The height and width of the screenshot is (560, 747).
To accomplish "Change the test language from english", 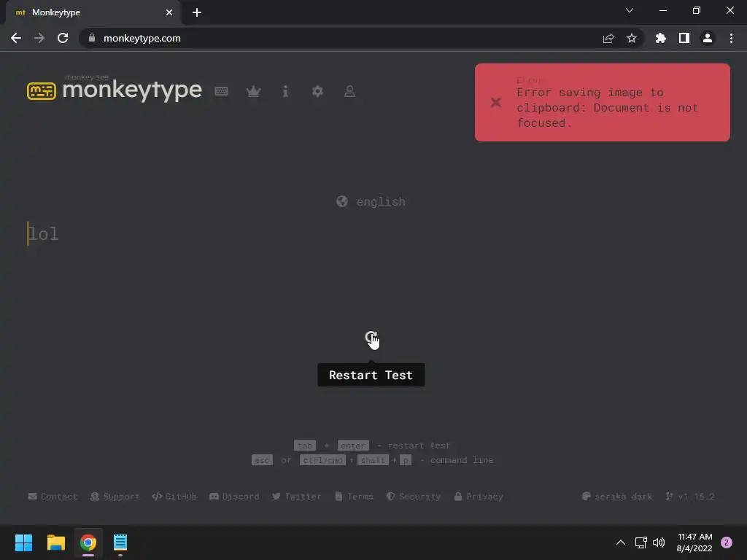I will pos(371,202).
